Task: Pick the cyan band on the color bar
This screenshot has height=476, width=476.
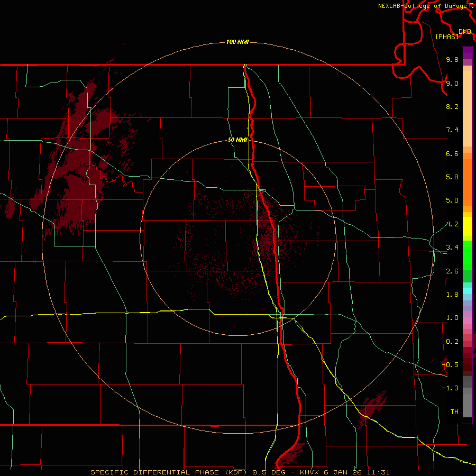Action: pyautogui.click(x=467, y=291)
